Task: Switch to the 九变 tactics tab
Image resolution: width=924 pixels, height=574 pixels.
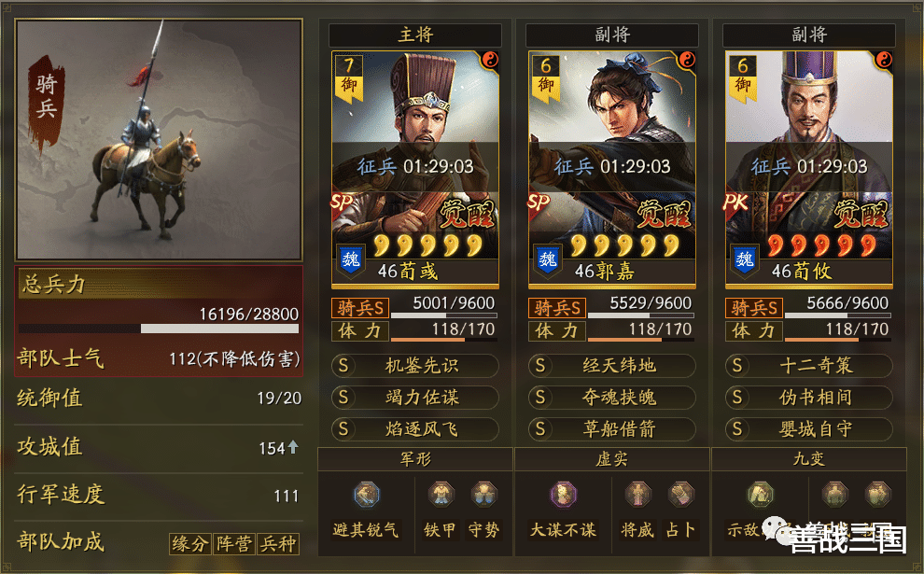Action: click(809, 459)
